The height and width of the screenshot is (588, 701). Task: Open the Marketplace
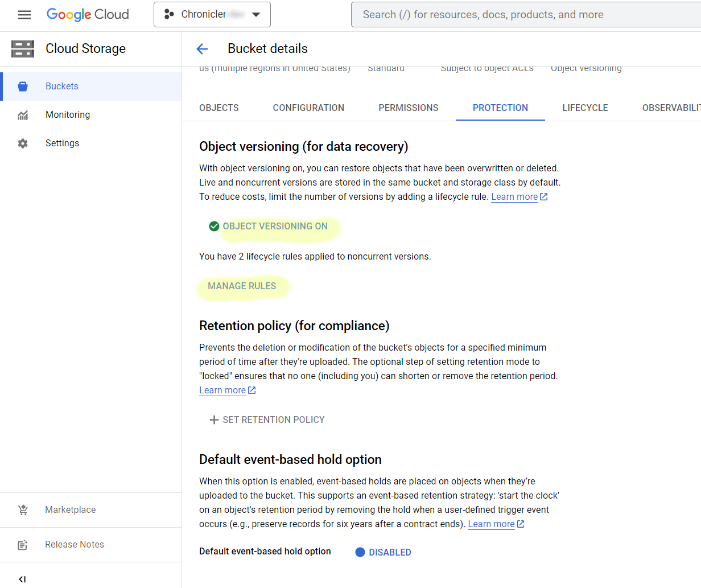[70, 509]
